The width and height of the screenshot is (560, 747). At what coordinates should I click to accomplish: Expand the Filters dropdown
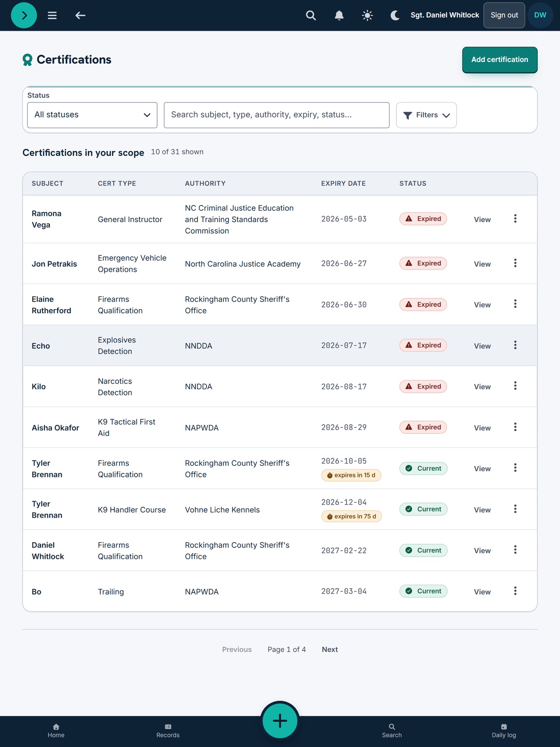[x=426, y=115]
